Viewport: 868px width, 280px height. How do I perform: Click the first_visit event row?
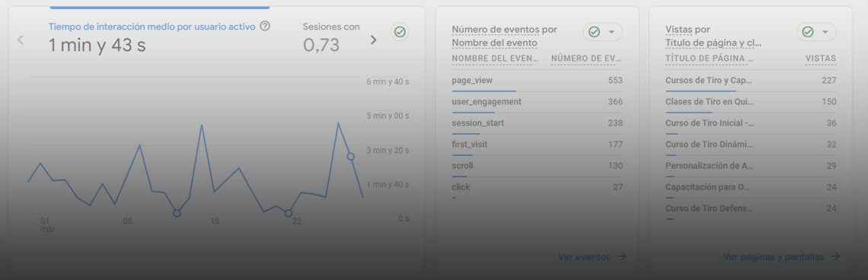537,145
